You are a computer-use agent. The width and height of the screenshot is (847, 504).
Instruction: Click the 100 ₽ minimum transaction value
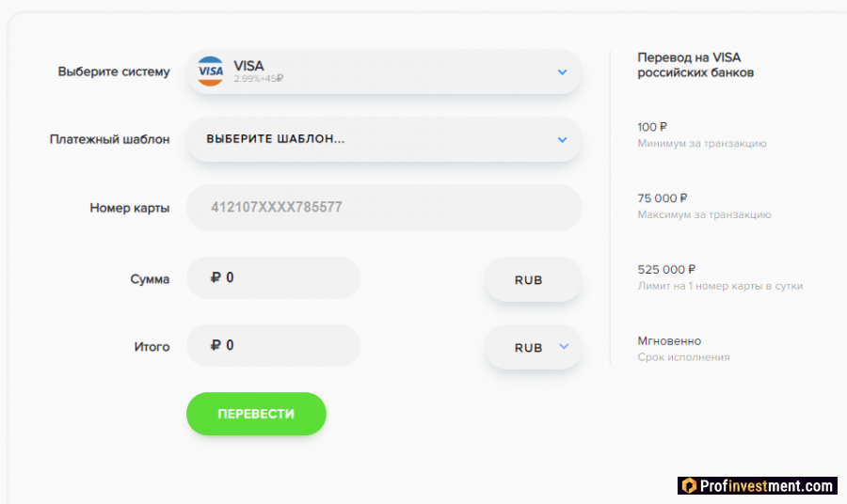coord(652,127)
